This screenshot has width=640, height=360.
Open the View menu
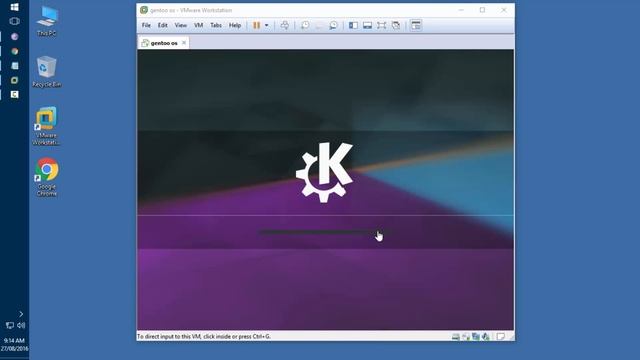180,25
